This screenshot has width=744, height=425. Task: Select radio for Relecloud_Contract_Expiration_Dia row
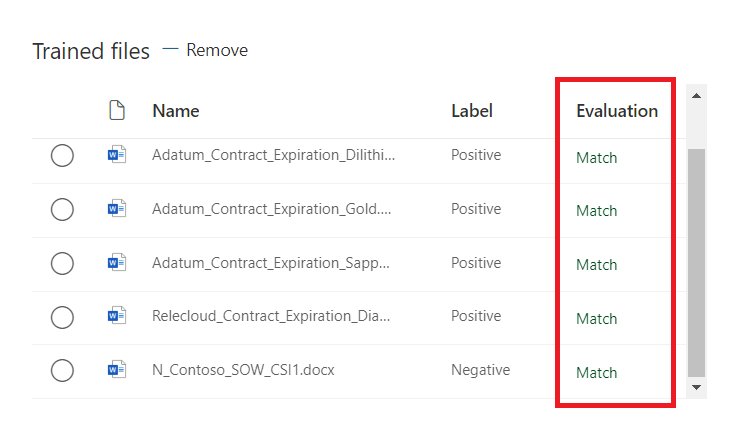pos(62,317)
